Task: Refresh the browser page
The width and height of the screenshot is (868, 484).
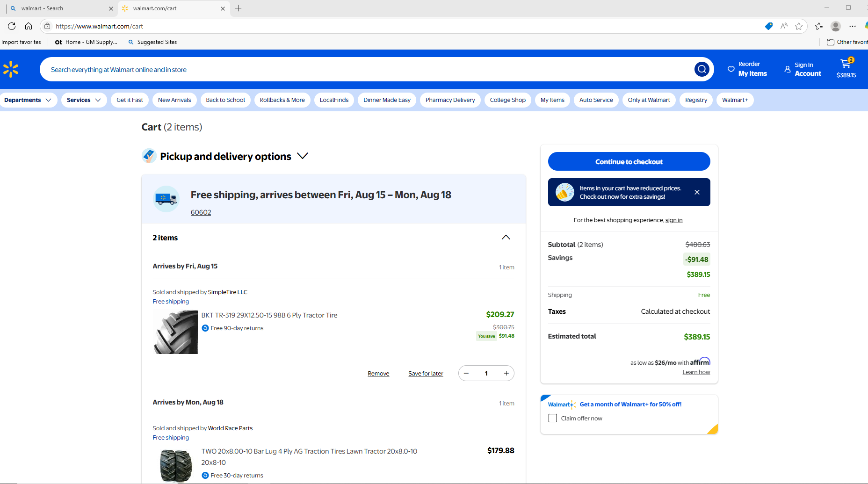Action: (12, 26)
